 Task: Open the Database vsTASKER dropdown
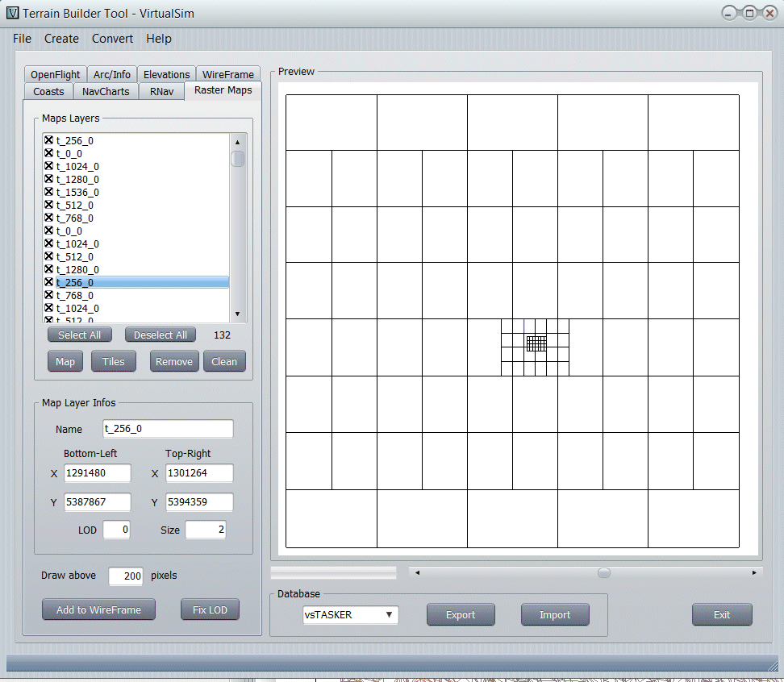pyautogui.click(x=351, y=615)
